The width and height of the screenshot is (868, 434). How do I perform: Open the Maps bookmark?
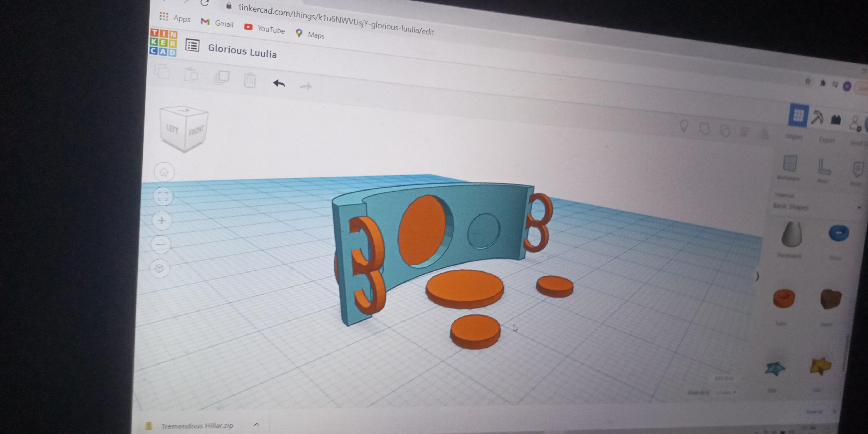point(310,34)
